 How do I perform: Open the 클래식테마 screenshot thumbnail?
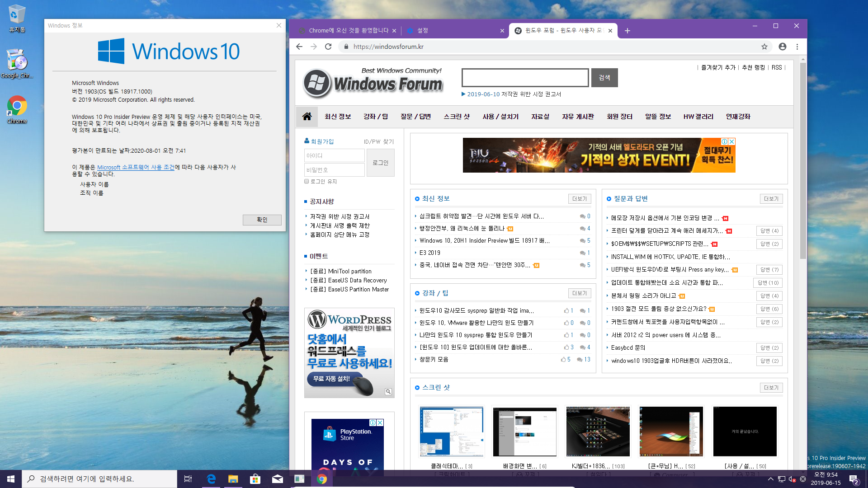[452, 432]
